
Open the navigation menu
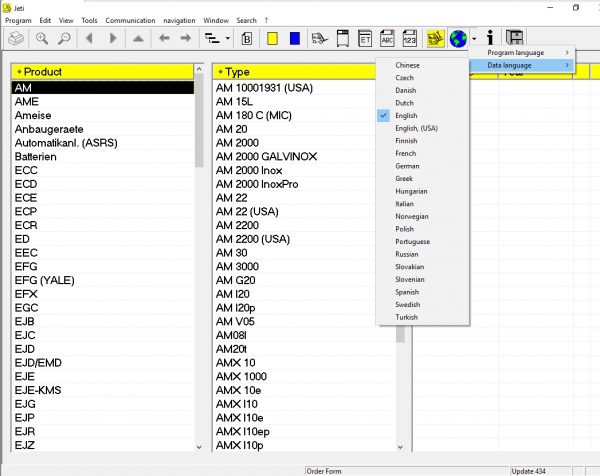pos(179,20)
